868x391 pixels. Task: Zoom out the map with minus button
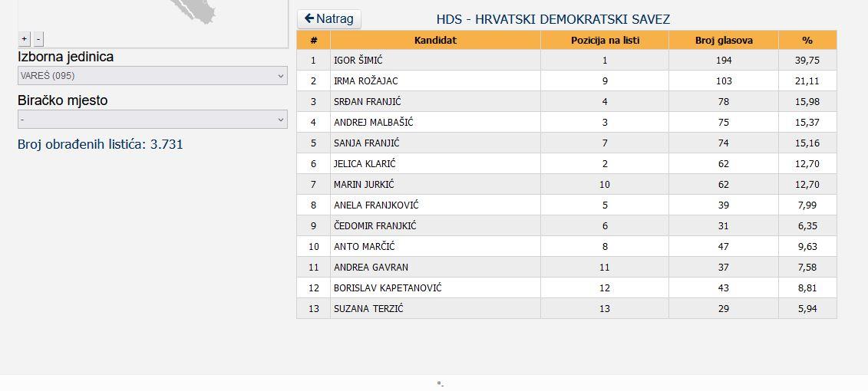pos(38,38)
